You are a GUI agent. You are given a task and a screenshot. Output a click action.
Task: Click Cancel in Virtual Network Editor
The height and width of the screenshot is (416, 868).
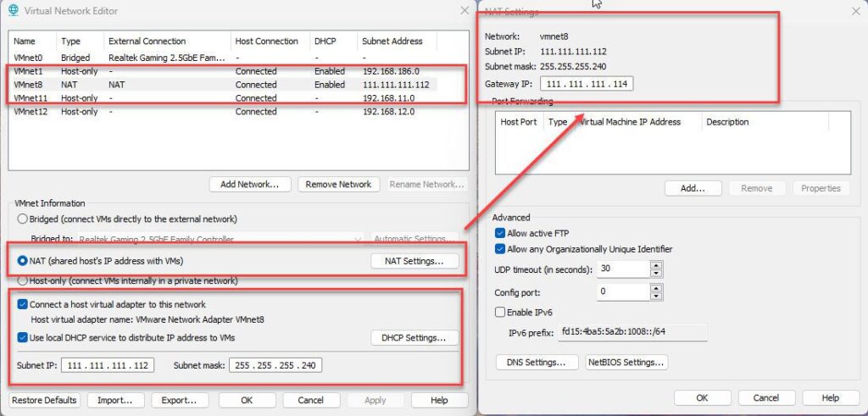tap(311, 400)
